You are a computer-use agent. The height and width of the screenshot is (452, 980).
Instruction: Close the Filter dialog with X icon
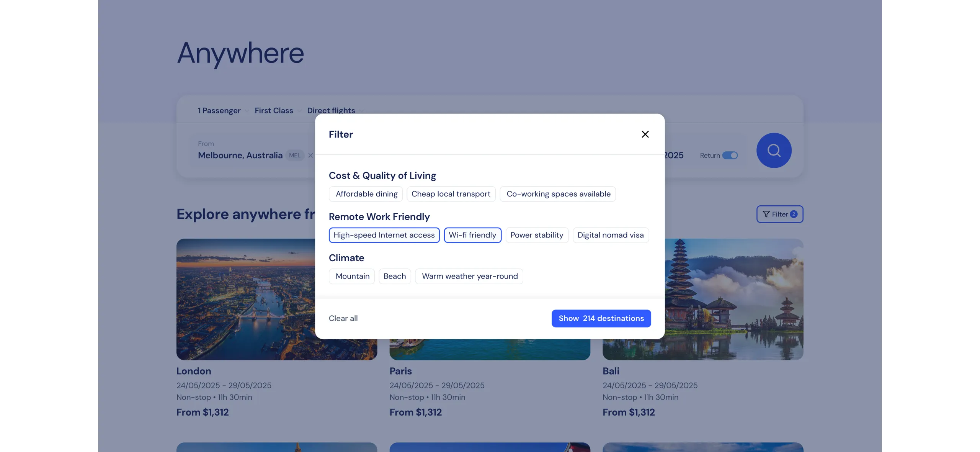point(645,134)
